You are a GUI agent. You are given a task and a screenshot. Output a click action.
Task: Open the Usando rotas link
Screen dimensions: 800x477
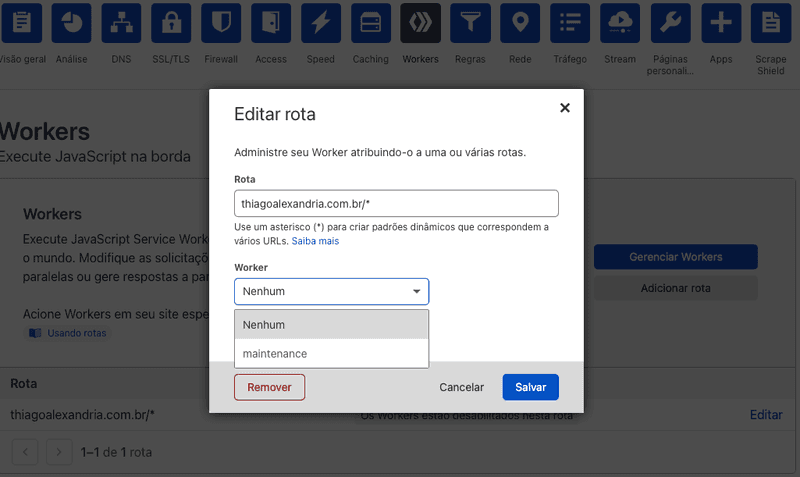[x=77, y=333]
